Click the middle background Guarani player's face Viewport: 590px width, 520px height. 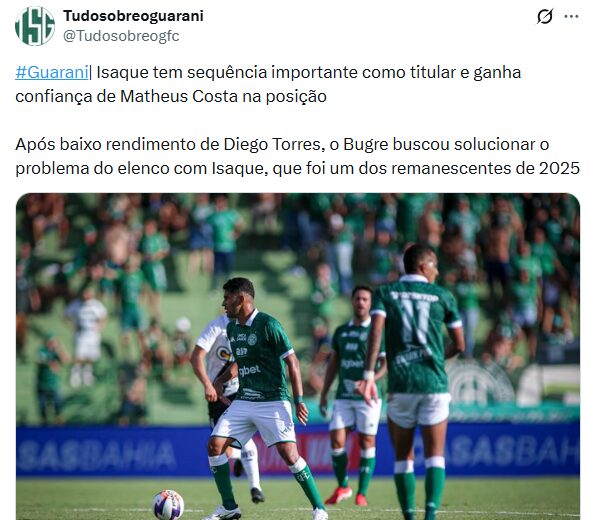click(x=362, y=302)
